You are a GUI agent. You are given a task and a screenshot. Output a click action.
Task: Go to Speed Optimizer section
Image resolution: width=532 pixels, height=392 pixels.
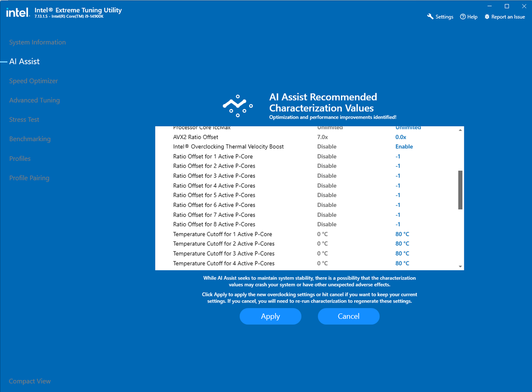[34, 81]
